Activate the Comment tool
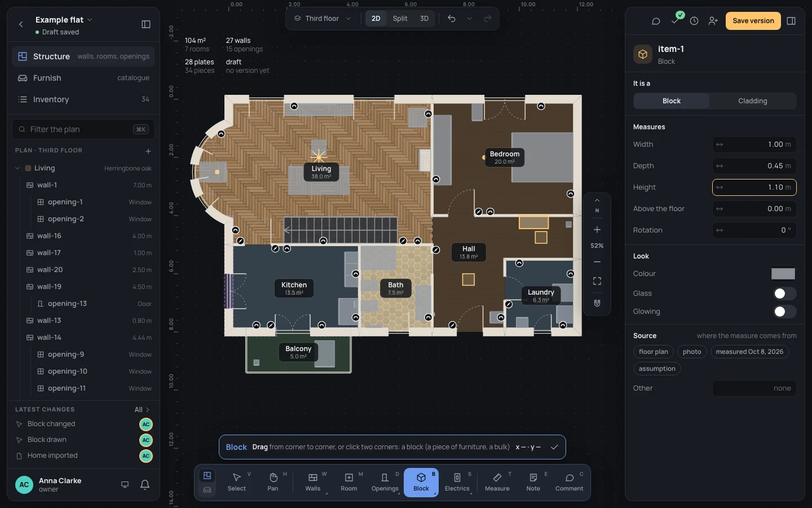 tap(570, 482)
